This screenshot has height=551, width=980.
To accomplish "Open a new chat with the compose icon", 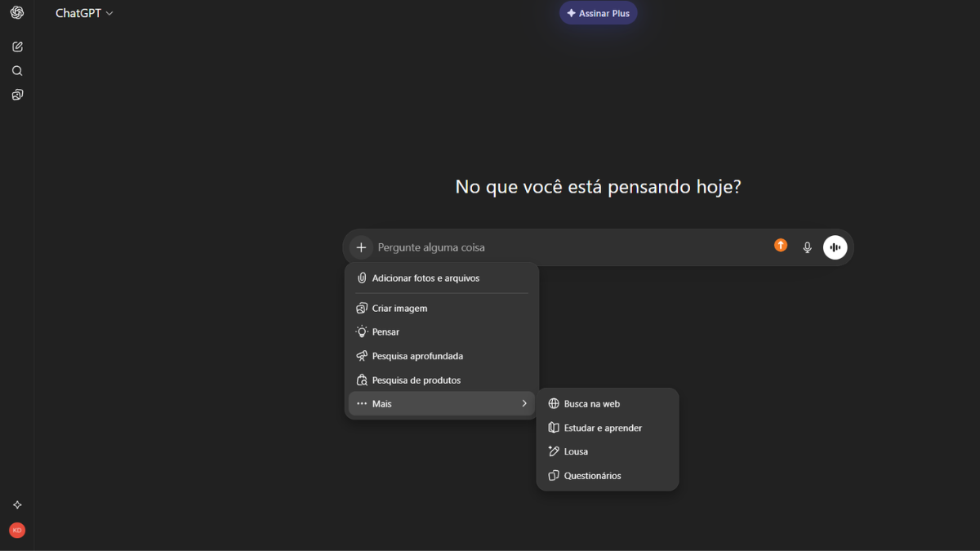I will (16, 47).
